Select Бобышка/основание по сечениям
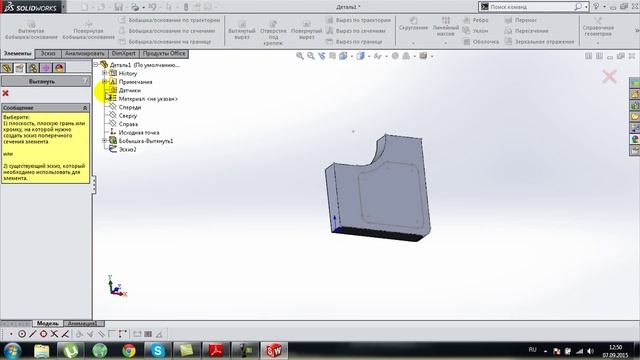Viewport: 640px width, 360px height. (167, 31)
